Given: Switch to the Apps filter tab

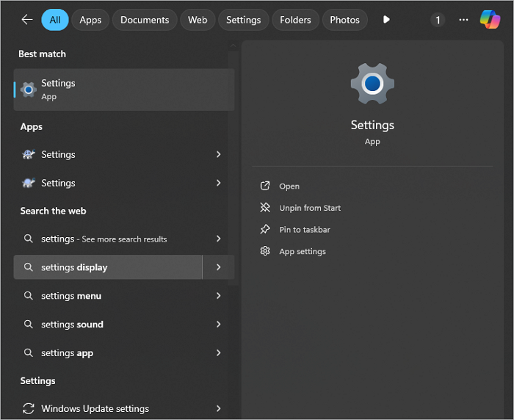Looking at the screenshot, I should tap(90, 20).
